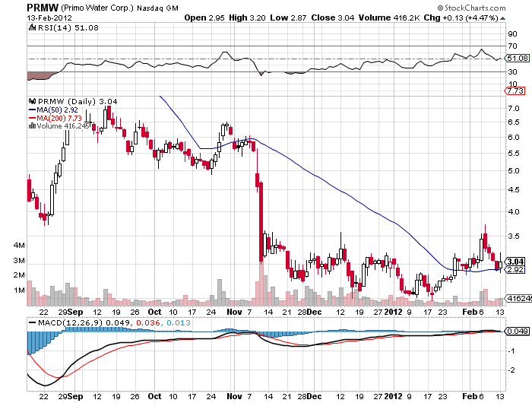Click the 5.5 price axis label
This screenshot has height=403, width=532.
coord(514,154)
